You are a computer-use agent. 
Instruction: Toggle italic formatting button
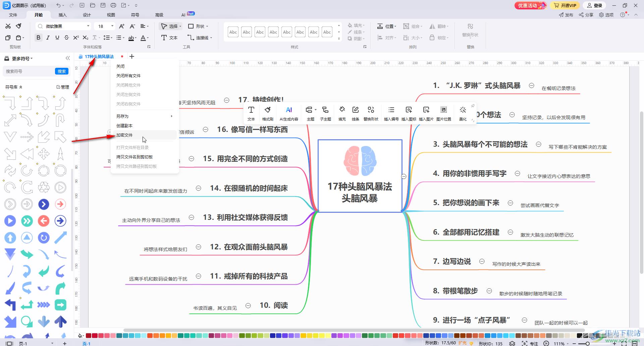48,38
